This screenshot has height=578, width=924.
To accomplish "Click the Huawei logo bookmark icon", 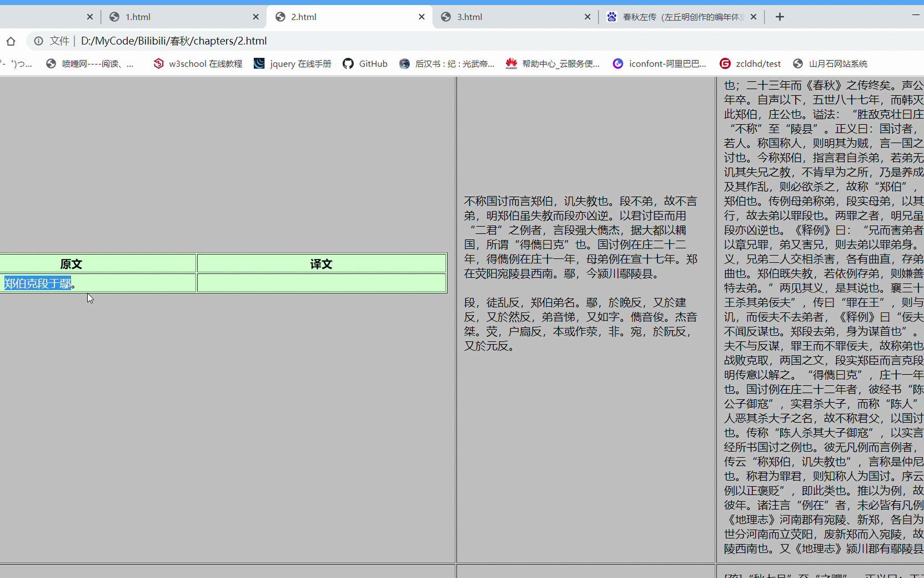I will (511, 64).
